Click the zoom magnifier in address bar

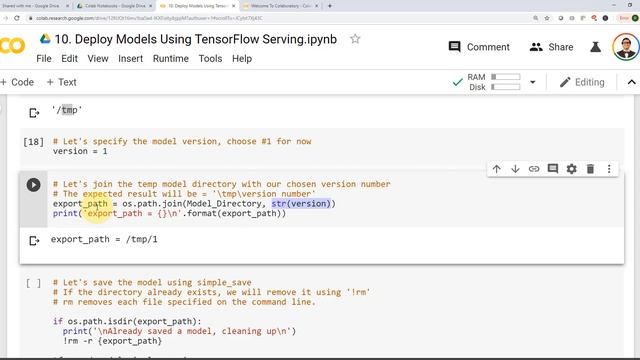pos(536,18)
